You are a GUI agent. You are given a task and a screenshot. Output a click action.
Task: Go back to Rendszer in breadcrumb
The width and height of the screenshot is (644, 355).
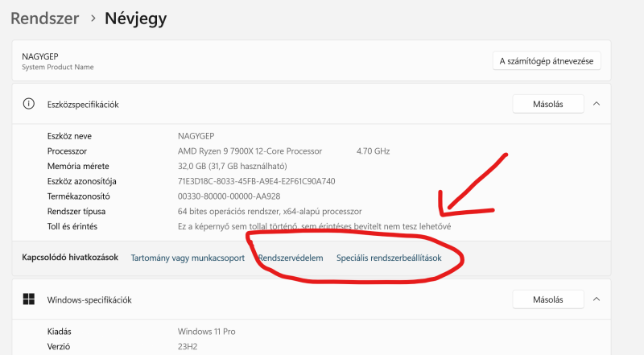point(45,19)
